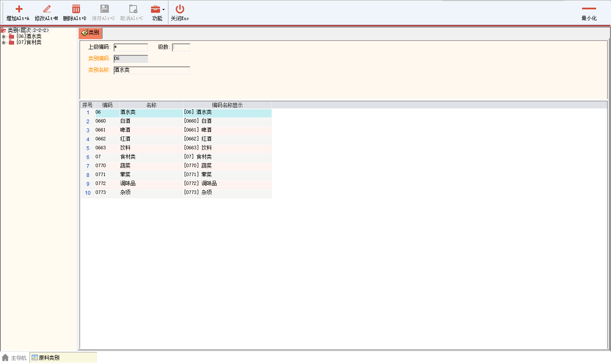This screenshot has height=364, width=611.
Task: Select the 杂项 name cell
Action: [x=151, y=193]
